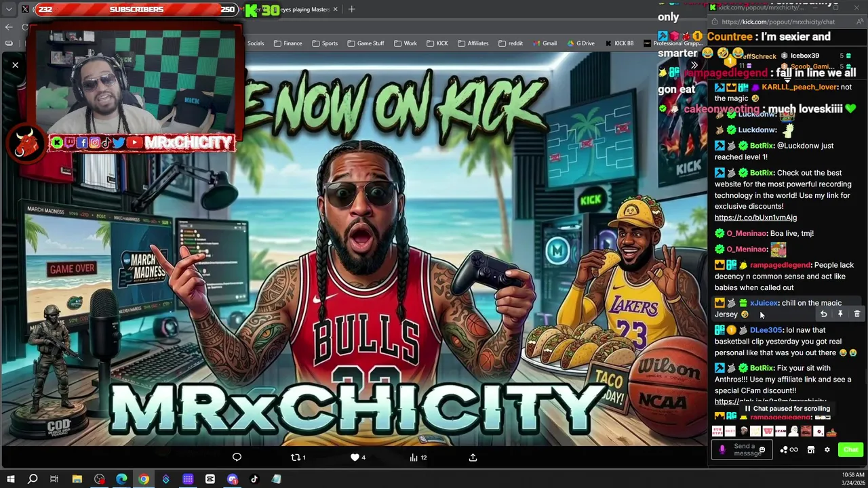Click the xJuicex username in chat
This screenshot has width=868, height=488.
pos(764,303)
